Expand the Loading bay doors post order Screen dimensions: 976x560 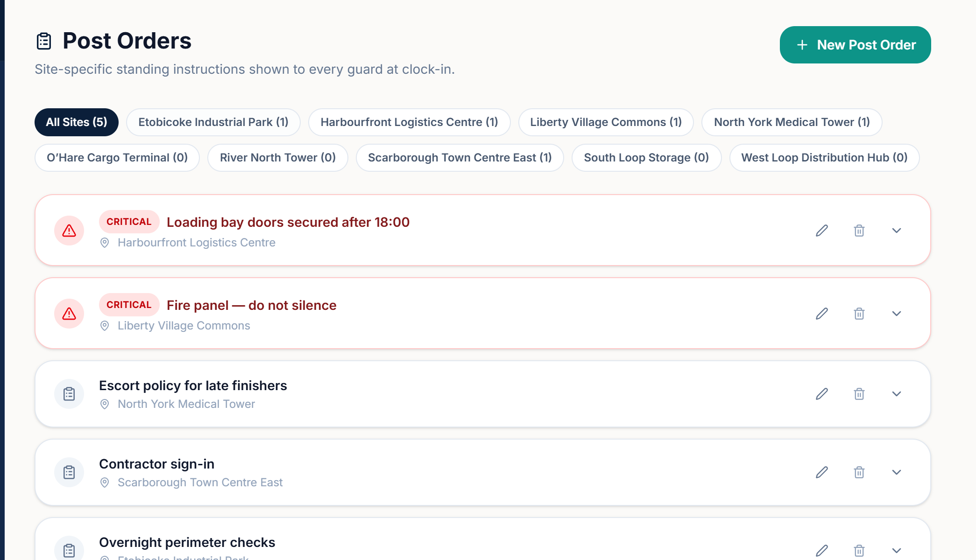(x=897, y=231)
